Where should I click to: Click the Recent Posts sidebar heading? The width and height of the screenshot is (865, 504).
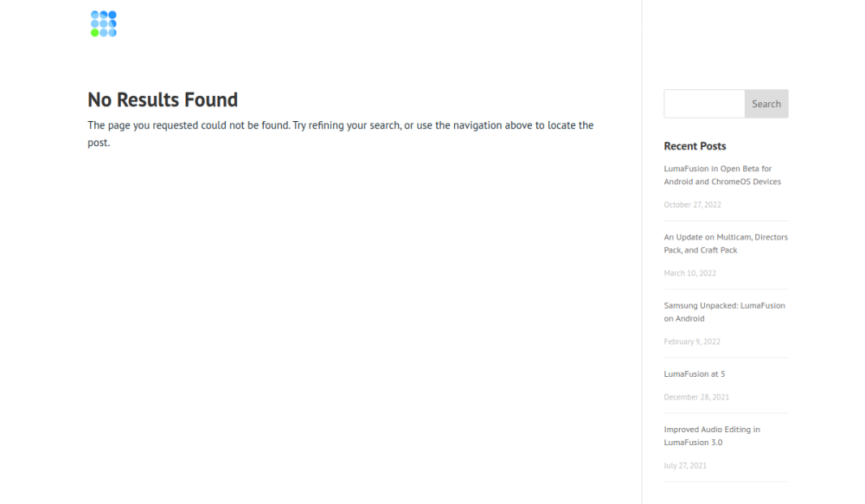(x=695, y=146)
